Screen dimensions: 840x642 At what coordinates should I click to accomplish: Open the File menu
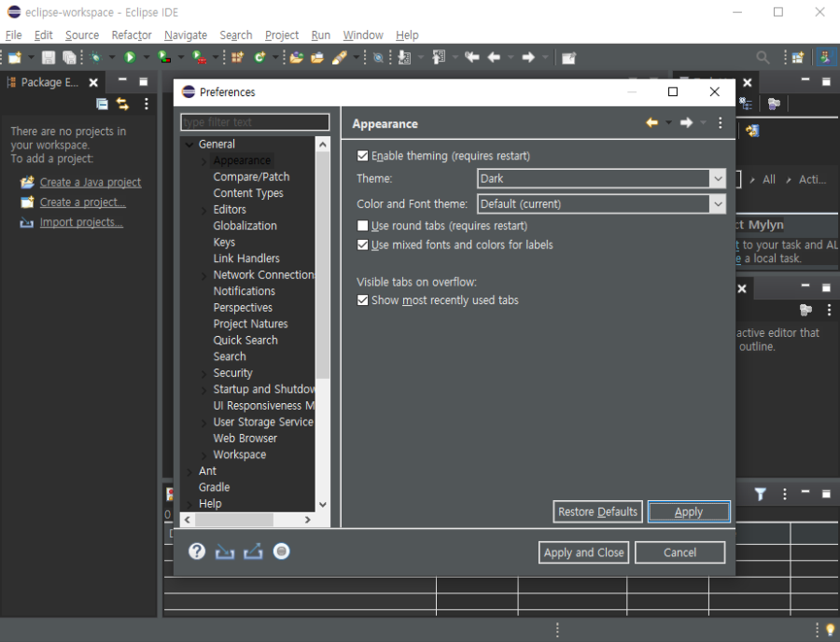pyautogui.click(x=13, y=35)
